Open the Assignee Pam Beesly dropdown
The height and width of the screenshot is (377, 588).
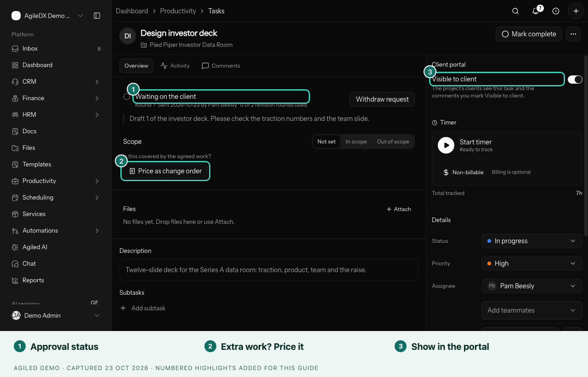point(532,286)
